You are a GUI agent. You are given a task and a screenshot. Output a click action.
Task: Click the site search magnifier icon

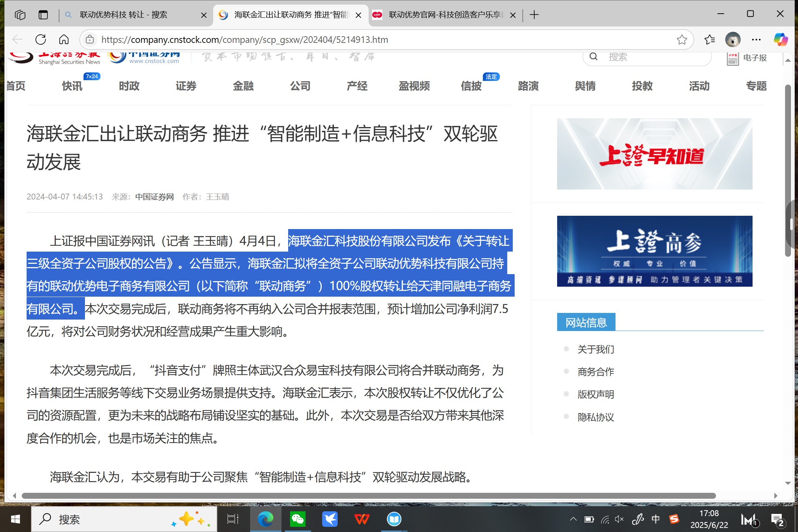point(593,57)
